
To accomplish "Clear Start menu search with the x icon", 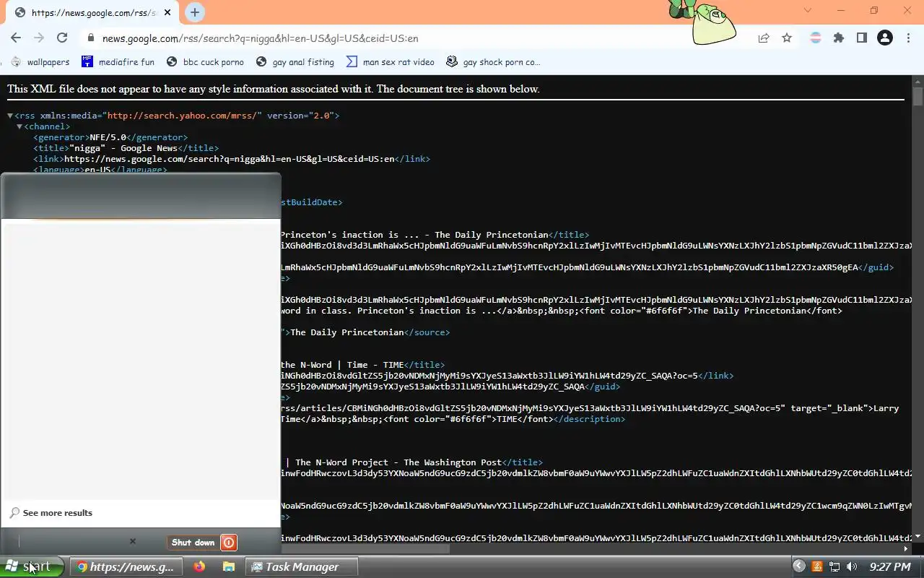I will 132,541.
